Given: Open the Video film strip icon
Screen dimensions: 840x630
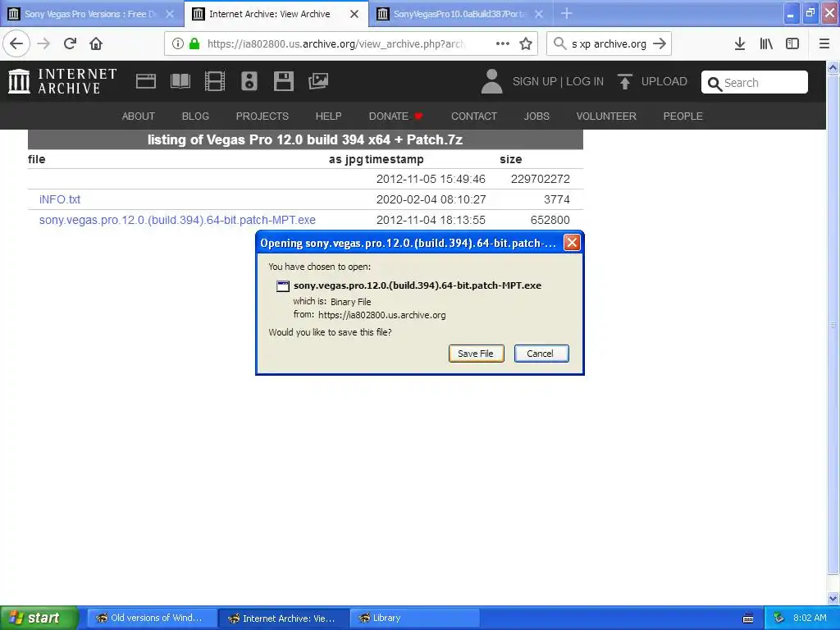Looking at the screenshot, I should pos(215,81).
